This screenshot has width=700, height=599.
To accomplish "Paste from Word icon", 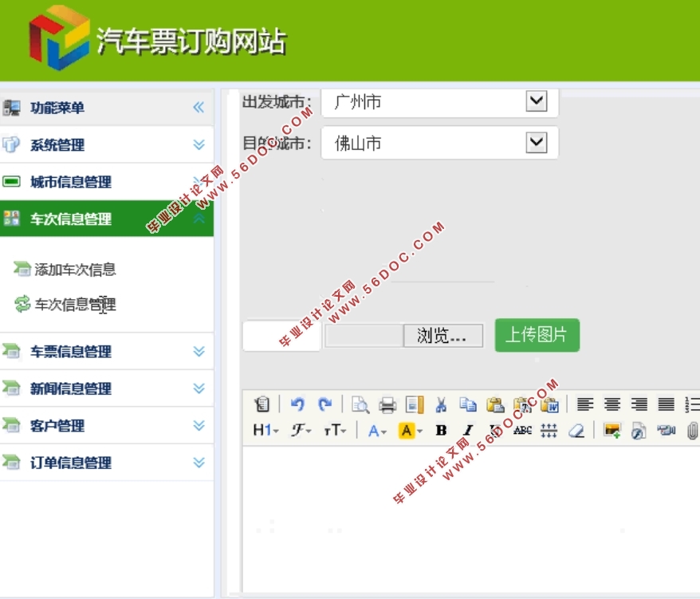I will 549,404.
